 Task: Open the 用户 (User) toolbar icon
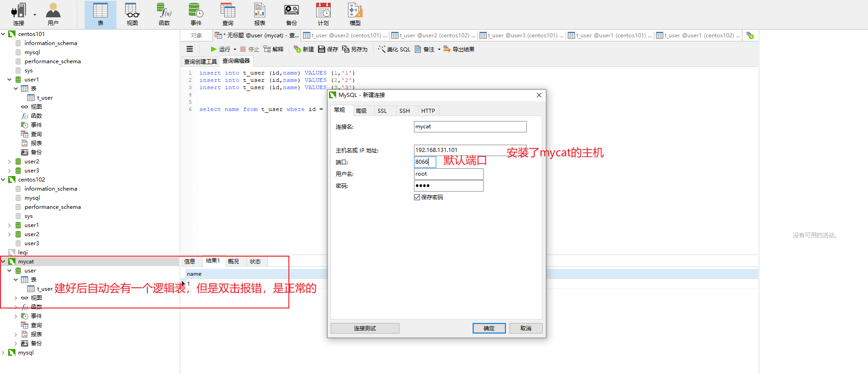click(x=53, y=14)
